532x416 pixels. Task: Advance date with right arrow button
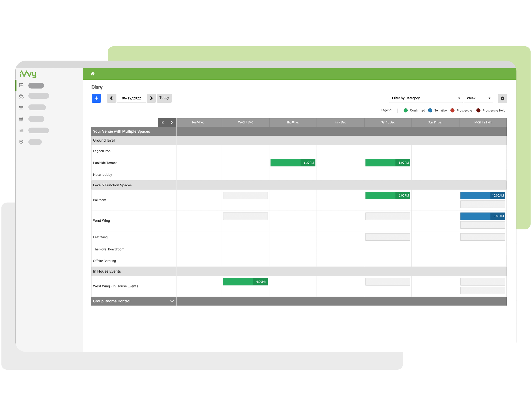point(151,98)
